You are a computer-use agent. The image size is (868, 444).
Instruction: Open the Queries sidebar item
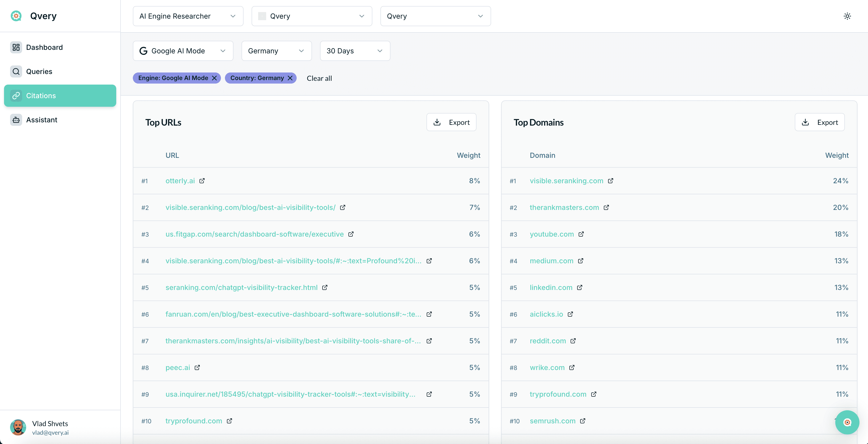point(39,71)
